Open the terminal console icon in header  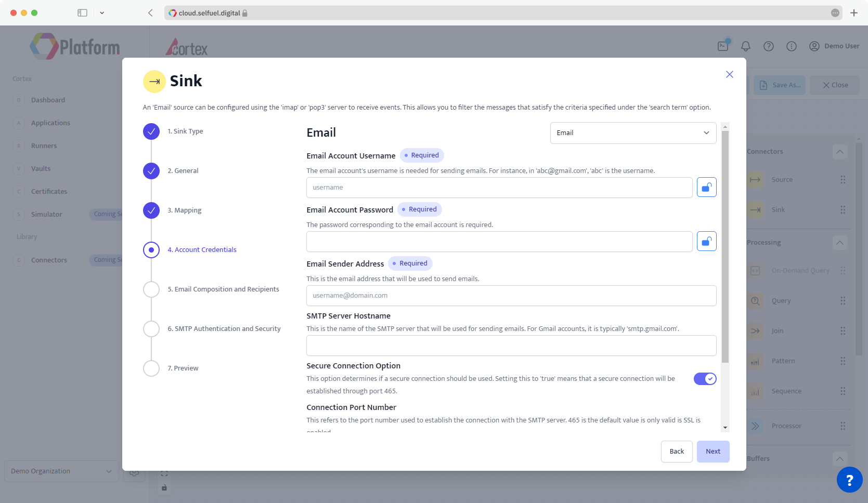(723, 46)
